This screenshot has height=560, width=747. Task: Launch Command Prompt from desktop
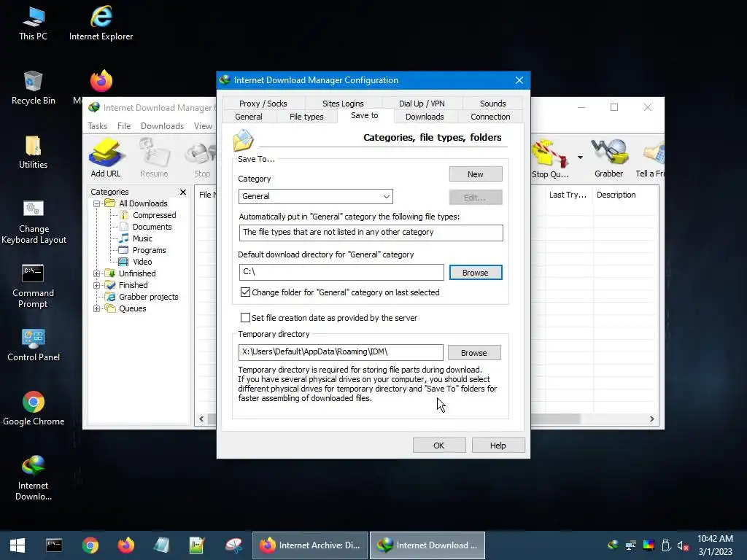click(33, 286)
